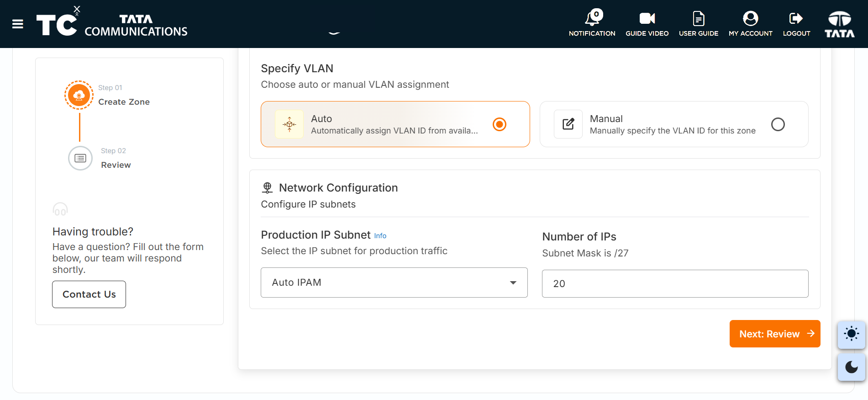This screenshot has height=400, width=868.
Task: Click "Select the IP subnet for production traffic"
Action: (354, 251)
